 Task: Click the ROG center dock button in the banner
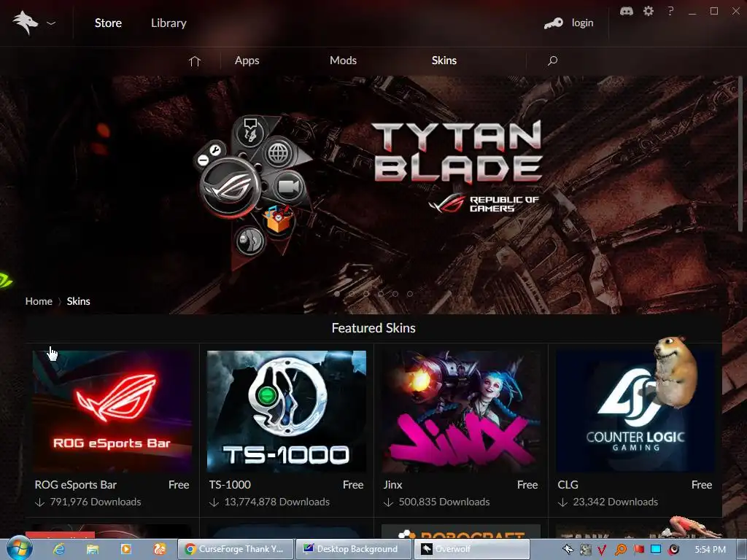point(230,186)
